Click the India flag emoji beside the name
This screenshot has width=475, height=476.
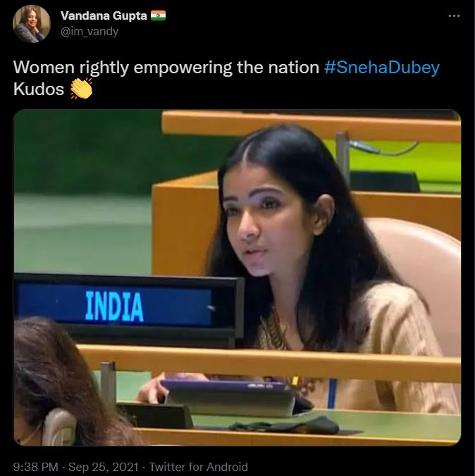[159, 15]
